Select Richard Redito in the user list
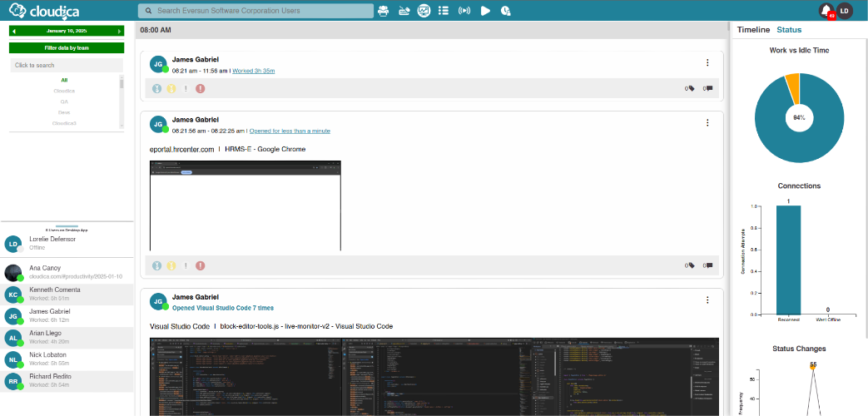 coord(67,380)
